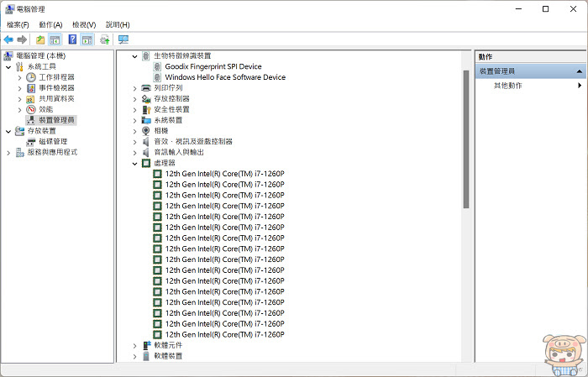The height and width of the screenshot is (377, 588).
Task: Click the 存放控制器 icon
Action: (146, 99)
